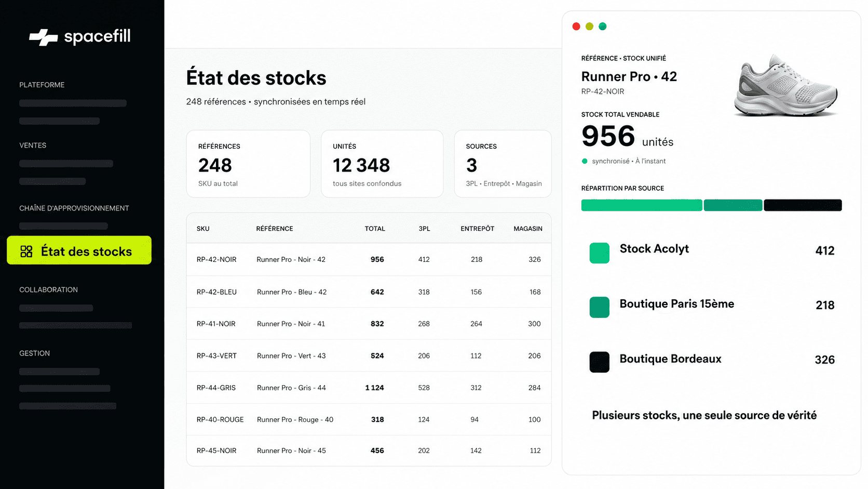Click total 832 in RP-41-NOIR row
The image size is (868, 489).
pyautogui.click(x=377, y=324)
